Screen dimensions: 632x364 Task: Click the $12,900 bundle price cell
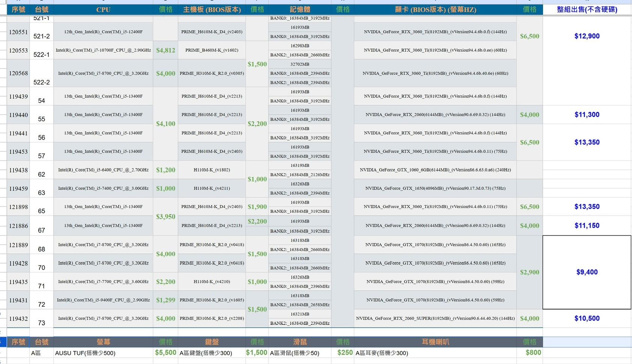pyautogui.click(x=587, y=36)
